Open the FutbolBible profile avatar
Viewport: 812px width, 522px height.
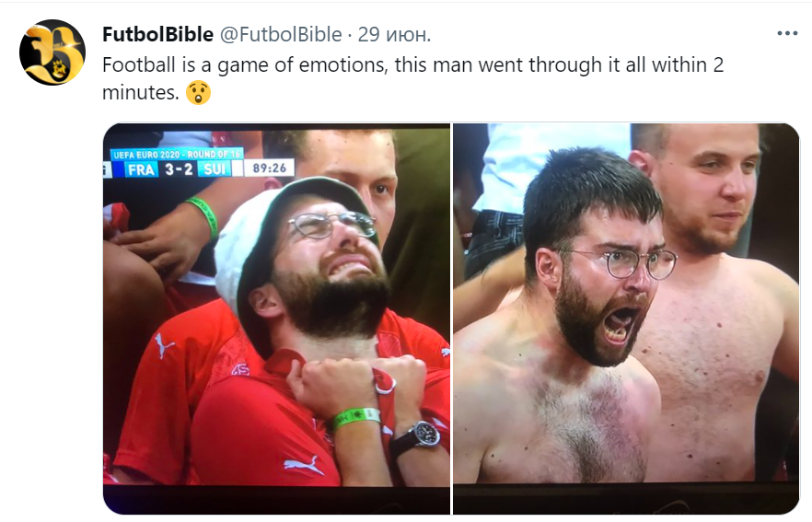52,52
